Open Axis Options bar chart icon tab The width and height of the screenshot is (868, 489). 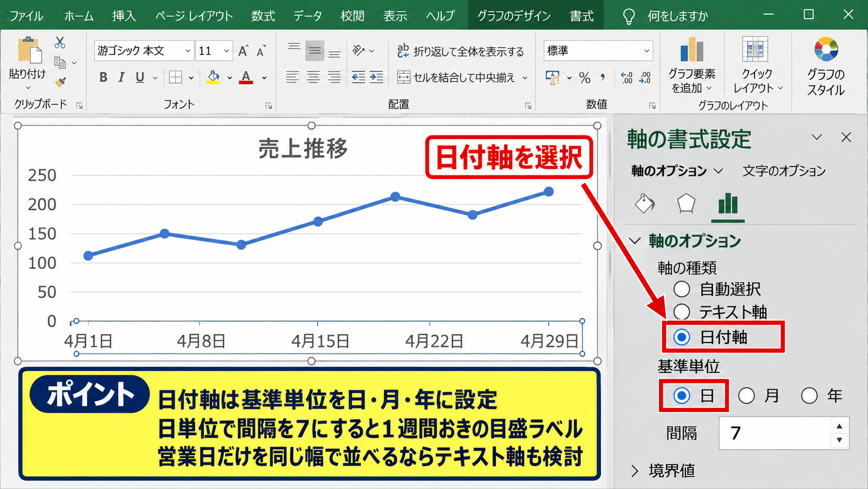(728, 204)
